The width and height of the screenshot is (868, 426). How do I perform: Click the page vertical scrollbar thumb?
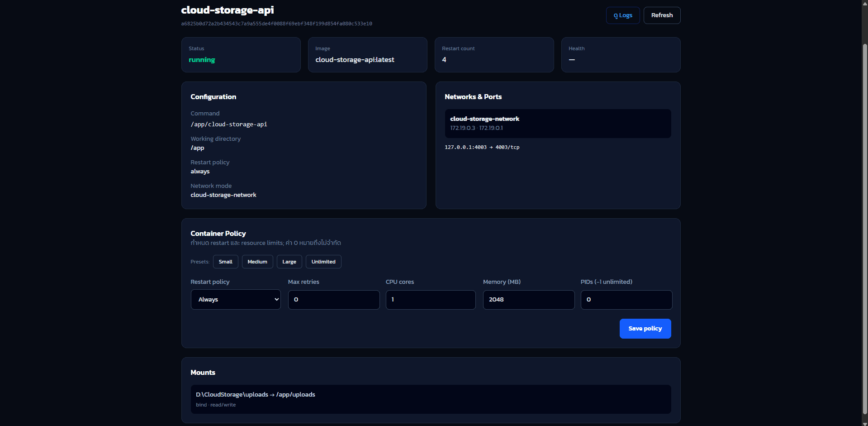coord(865,229)
